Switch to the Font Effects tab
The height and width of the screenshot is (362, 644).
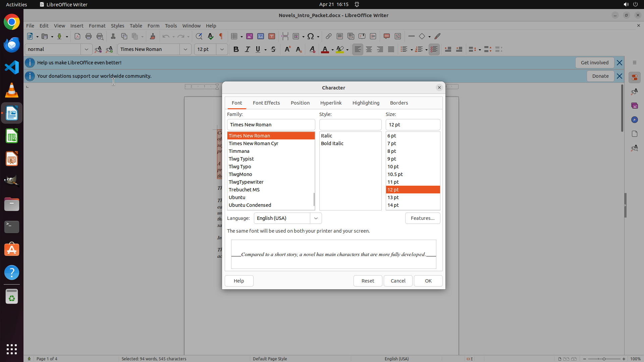[x=266, y=103]
